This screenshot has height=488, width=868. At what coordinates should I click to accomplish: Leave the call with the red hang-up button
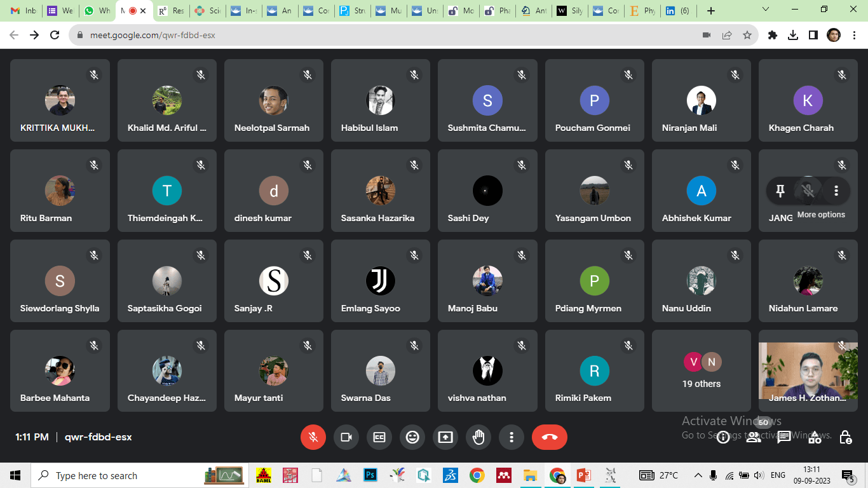549,437
